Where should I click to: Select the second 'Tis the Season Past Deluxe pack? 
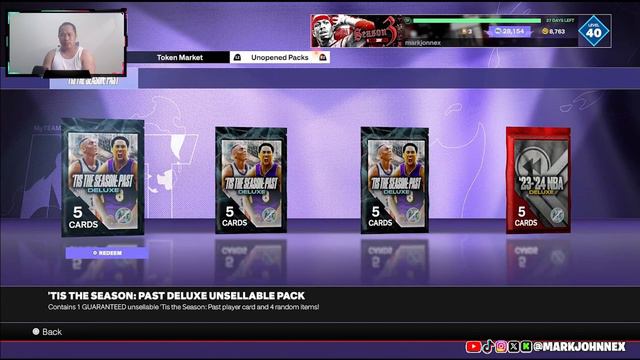click(251, 180)
